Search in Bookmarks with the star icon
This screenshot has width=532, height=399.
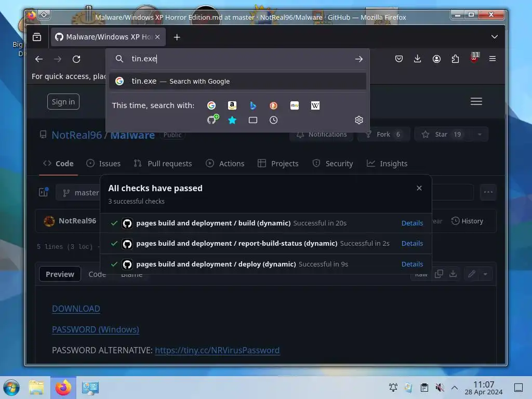click(x=232, y=120)
